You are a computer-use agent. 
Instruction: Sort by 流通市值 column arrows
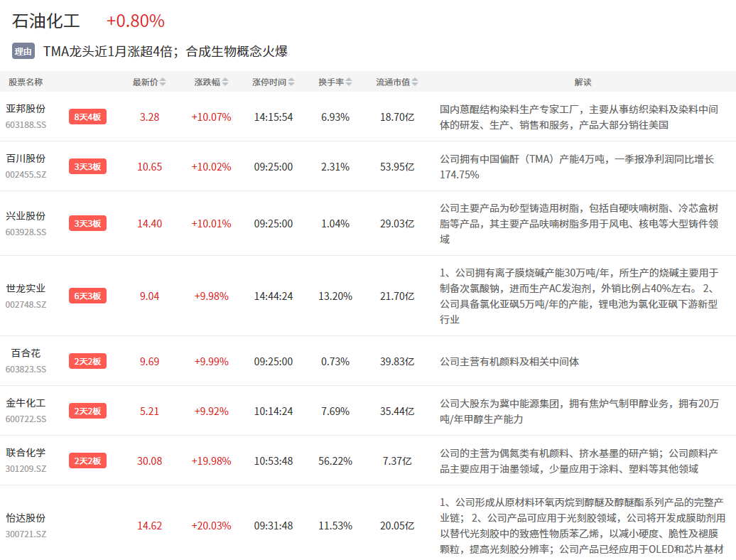point(415,82)
